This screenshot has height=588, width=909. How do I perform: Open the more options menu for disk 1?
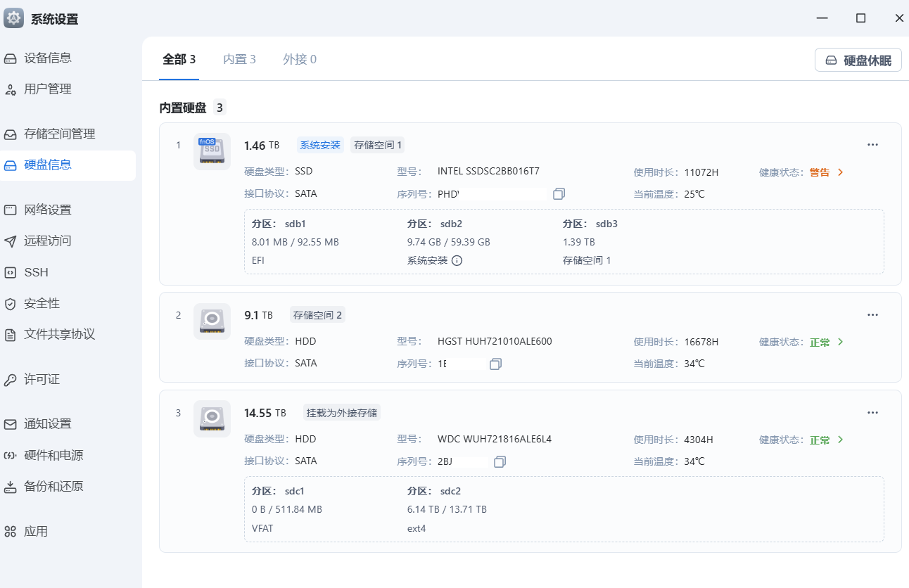pyautogui.click(x=872, y=144)
